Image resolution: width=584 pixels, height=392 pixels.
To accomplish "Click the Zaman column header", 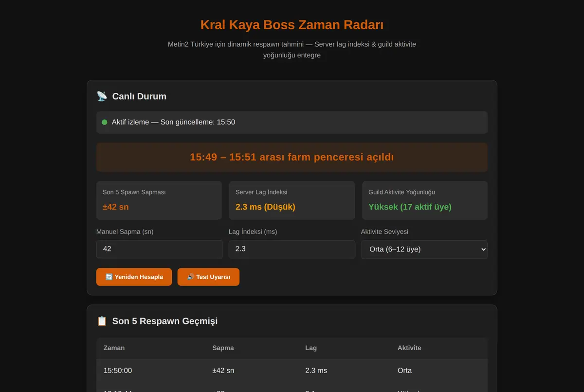I will 114,348.
